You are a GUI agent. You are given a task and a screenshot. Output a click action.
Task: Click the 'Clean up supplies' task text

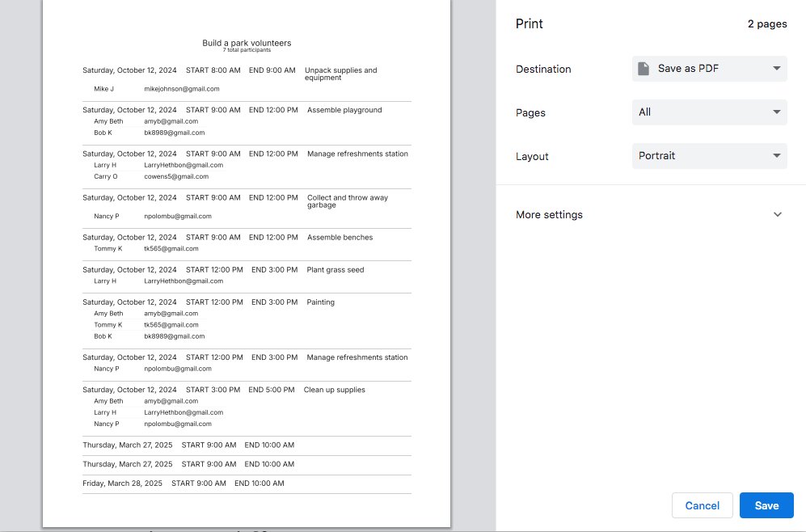click(334, 390)
